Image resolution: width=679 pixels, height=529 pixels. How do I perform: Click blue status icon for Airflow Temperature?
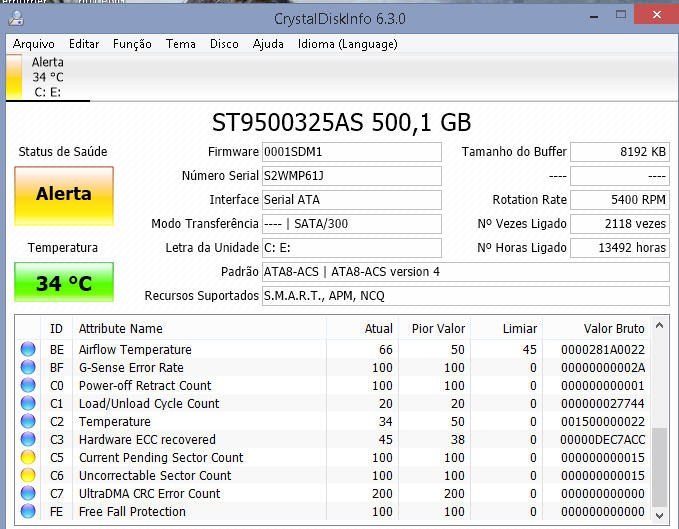[28, 349]
